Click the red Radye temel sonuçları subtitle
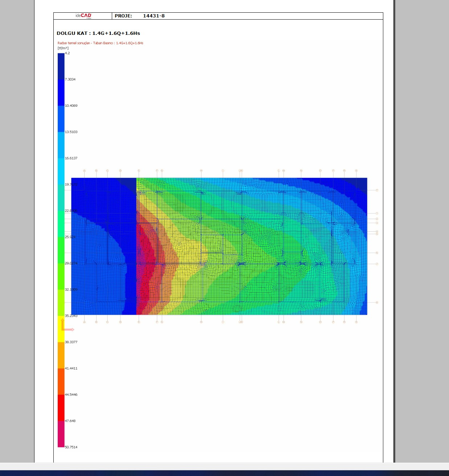 click(x=100, y=43)
